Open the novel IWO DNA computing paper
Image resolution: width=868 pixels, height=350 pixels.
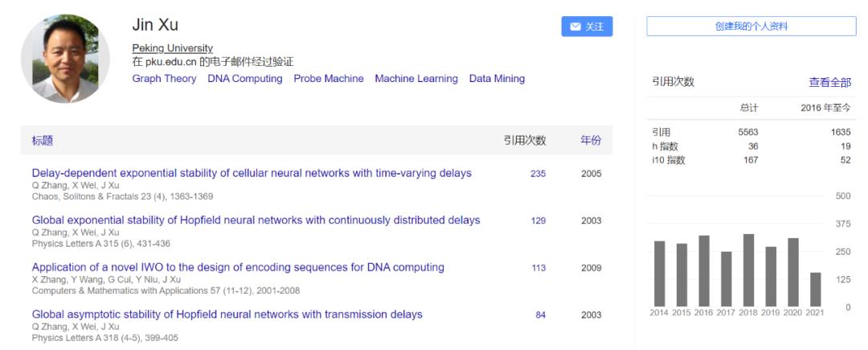[x=238, y=267]
